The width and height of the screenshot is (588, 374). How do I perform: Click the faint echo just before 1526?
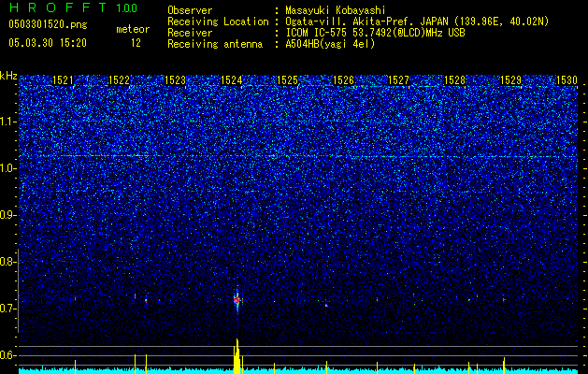click(x=326, y=306)
